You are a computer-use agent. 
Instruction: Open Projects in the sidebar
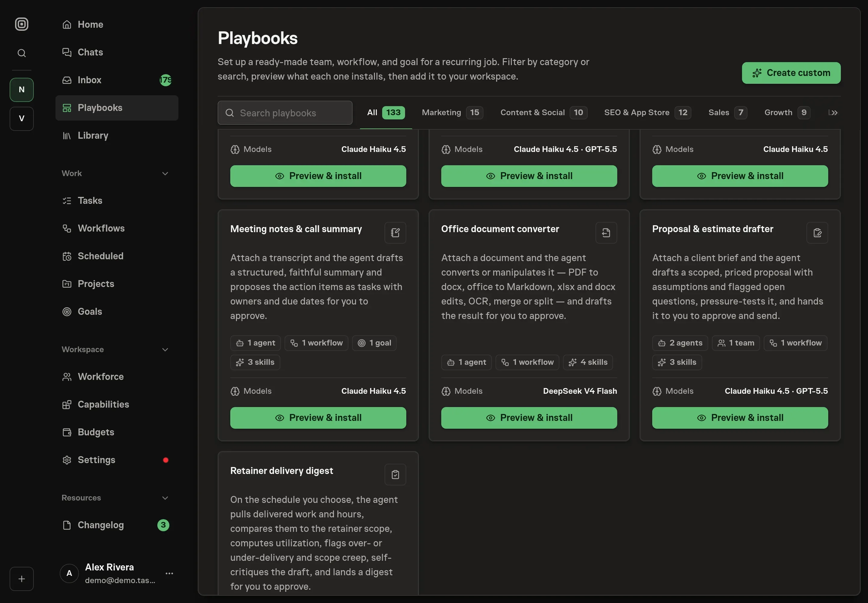[x=117, y=284]
